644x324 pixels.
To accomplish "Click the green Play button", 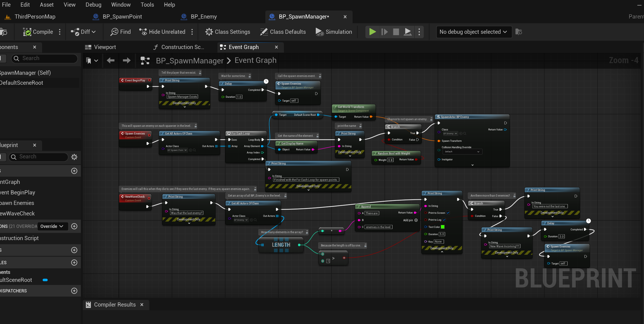I will coord(373,32).
